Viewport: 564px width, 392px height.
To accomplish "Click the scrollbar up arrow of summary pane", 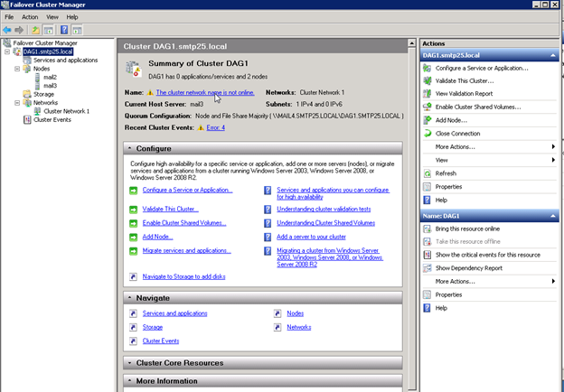I will 412,43.
